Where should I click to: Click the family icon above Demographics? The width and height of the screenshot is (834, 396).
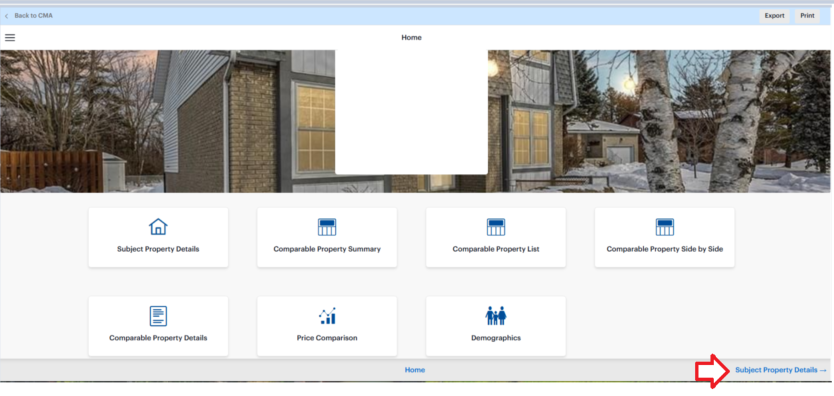coord(496,316)
